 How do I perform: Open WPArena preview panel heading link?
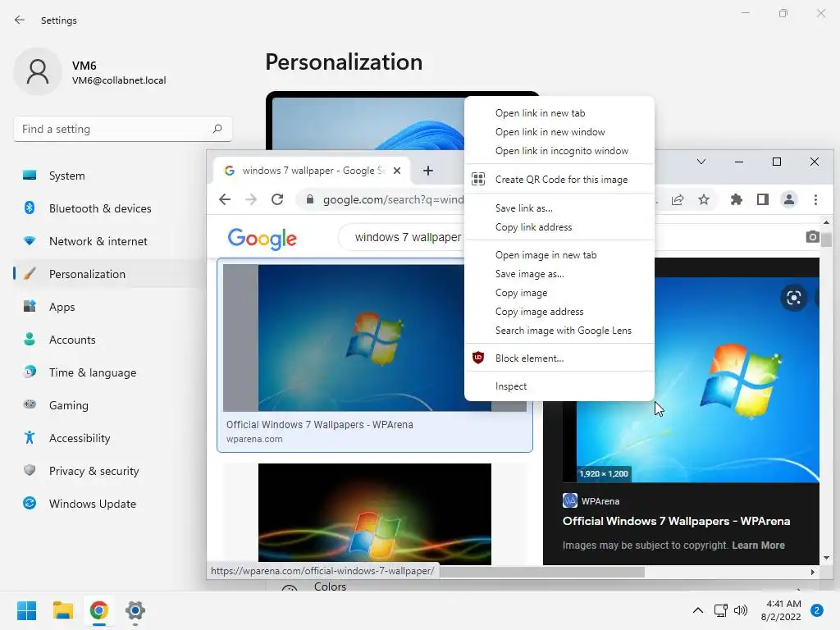click(676, 521)
